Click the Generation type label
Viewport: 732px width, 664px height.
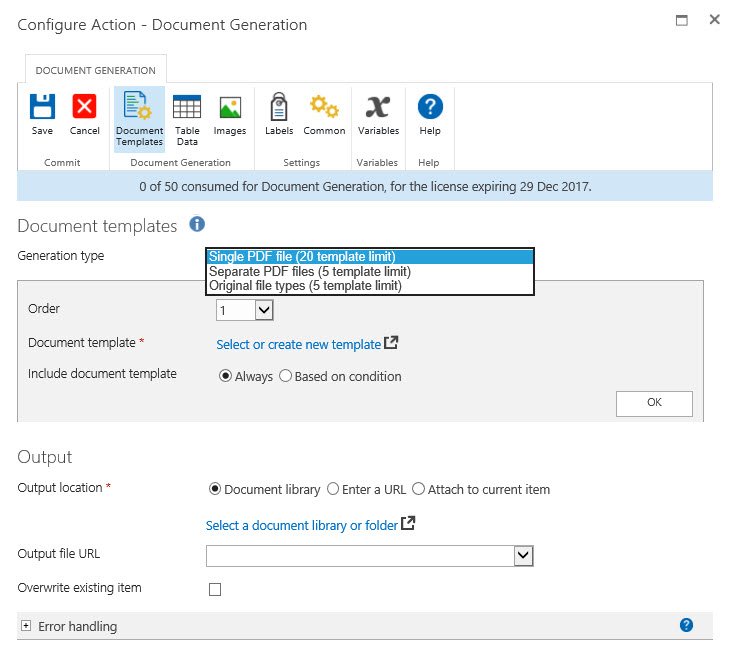(x=61, y=256)
